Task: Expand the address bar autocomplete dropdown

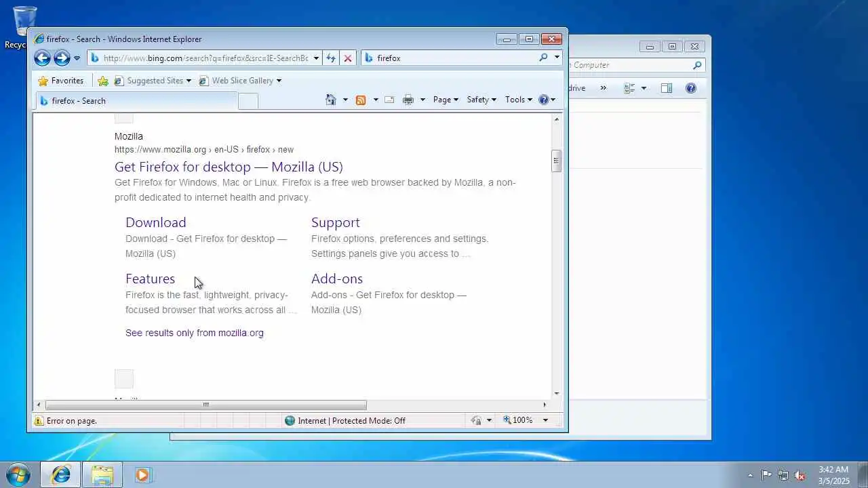Action: click(316, 58)
